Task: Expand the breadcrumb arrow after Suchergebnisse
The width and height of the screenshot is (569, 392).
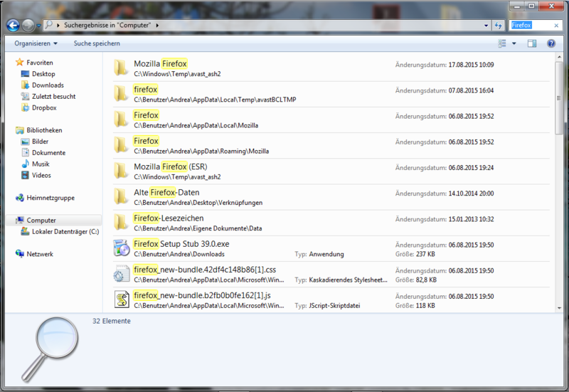Action: click(157, 26)
